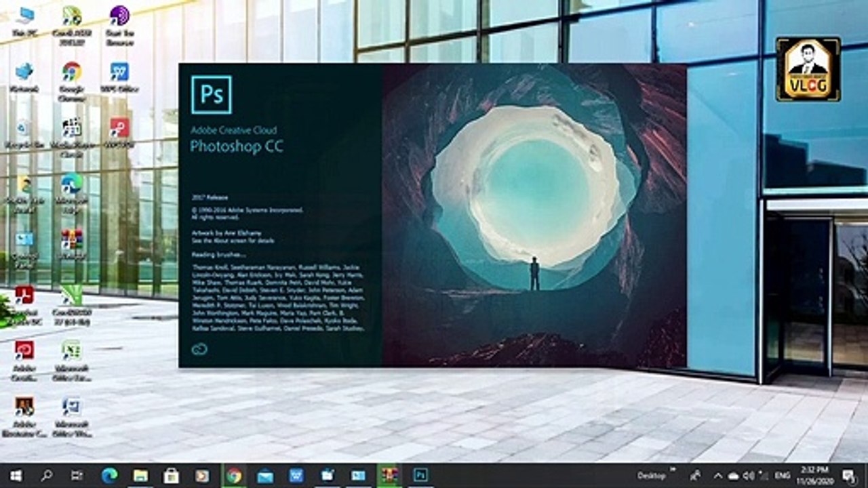Image resolution: width=868 pixels, height=488 pixels.
Task: Open This PC desktop icon
Action: (24, 20)
